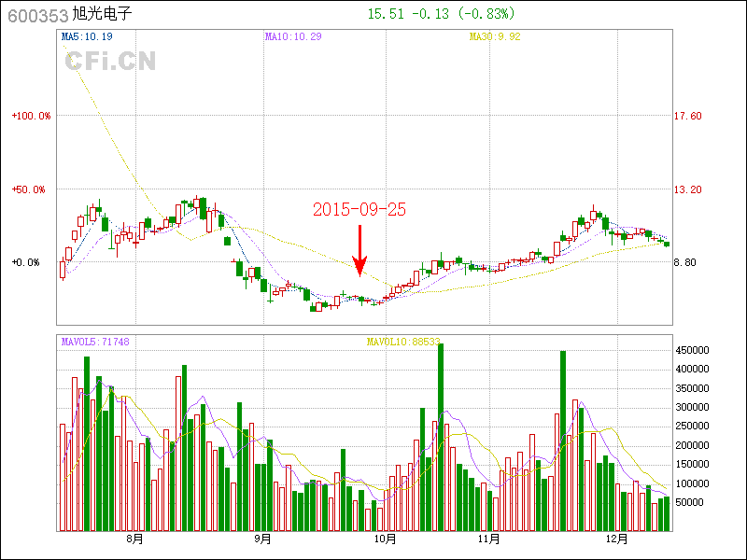This screenshot has height=560, width=747.
Task: Click the 8月 label on time axis
Action: click(x=135, y=539)
